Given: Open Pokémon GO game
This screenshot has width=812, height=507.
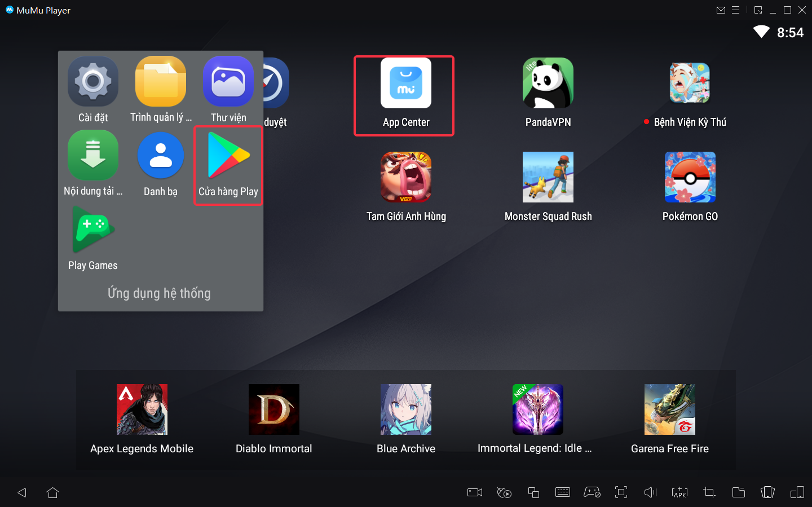Looking at the screenshot, I should pyautogui.click(x=690, y=178).
